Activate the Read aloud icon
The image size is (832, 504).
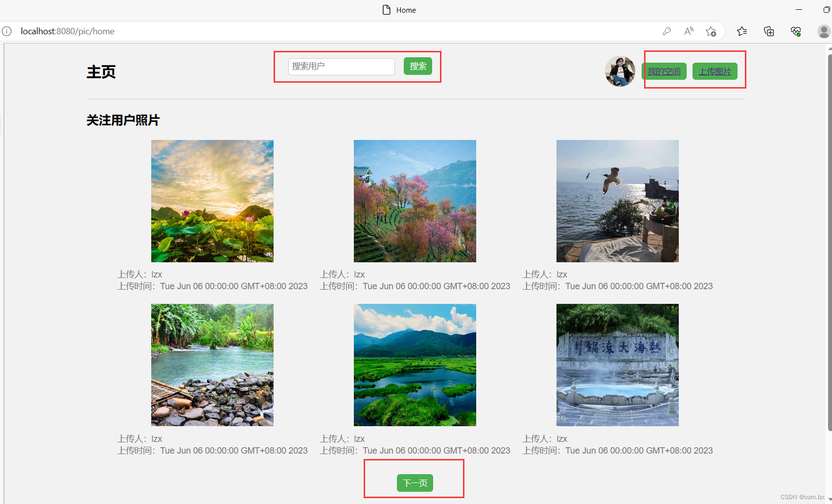coord(689,31)
